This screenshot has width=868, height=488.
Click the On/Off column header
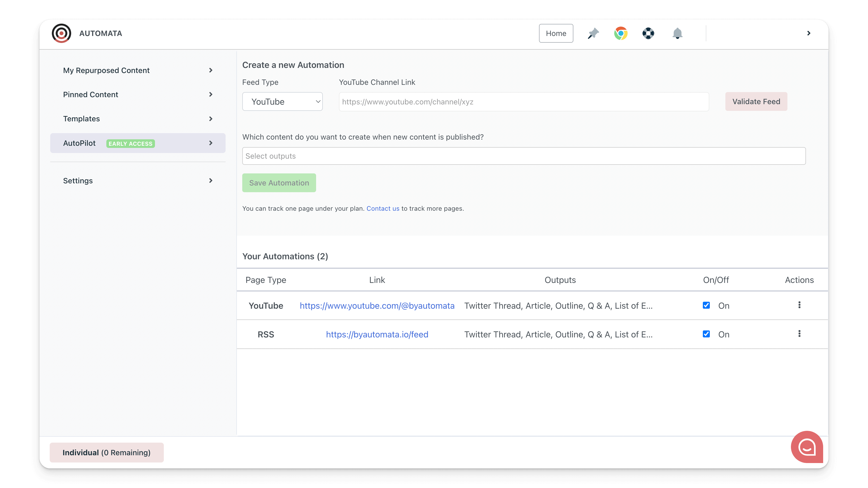716,280
